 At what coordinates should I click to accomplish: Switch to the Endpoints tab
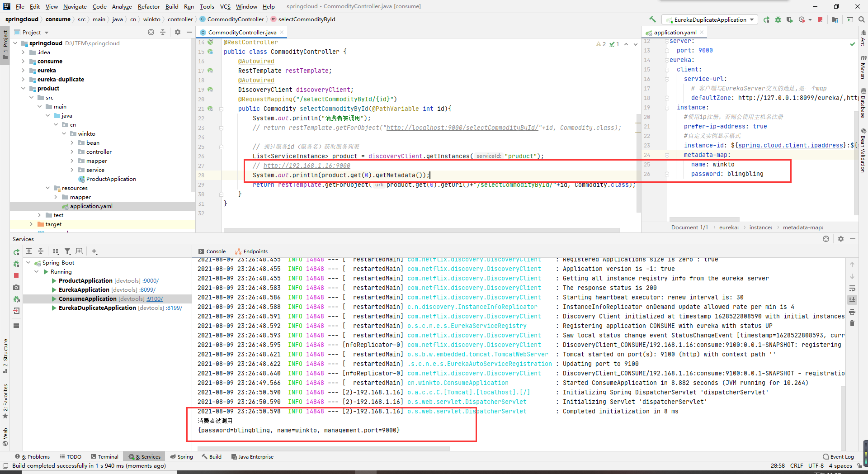(x=251, y=251)
